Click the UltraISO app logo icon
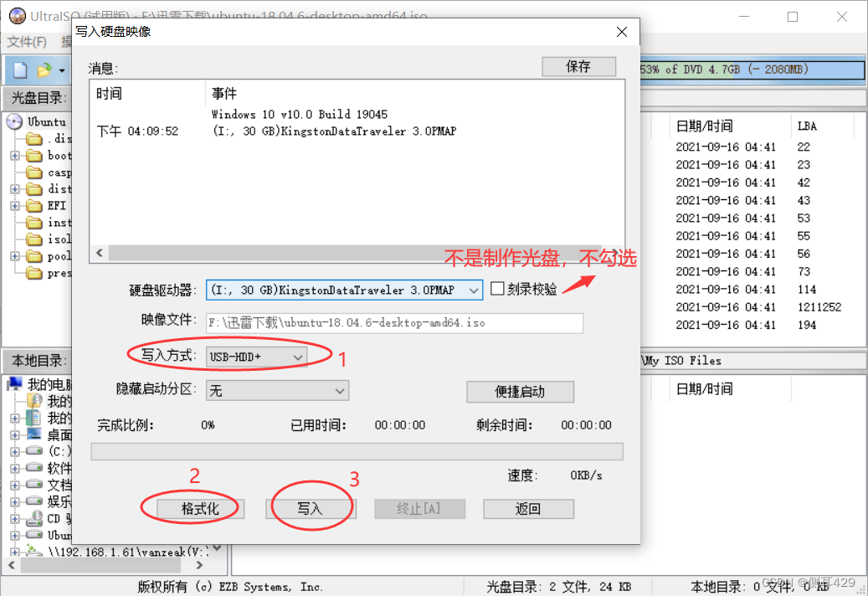This screenshot has height=596, width=868. pyautogui.click(x=18, y=16)
